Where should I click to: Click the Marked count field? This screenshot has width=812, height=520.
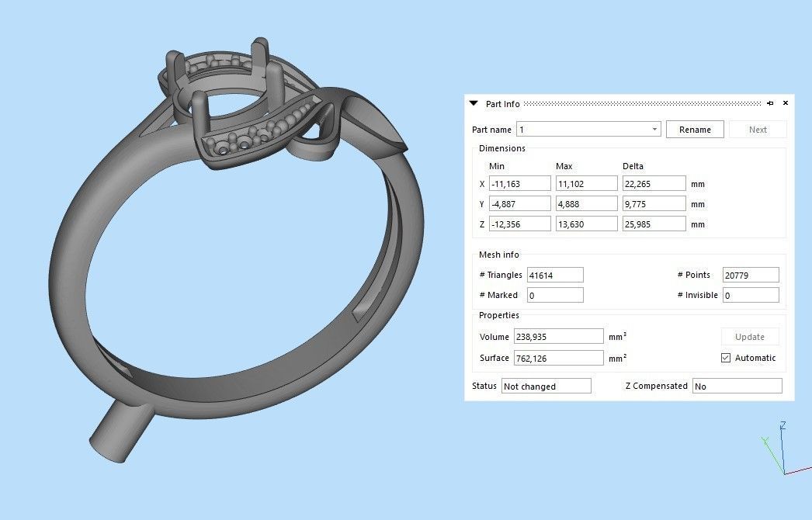555,295
